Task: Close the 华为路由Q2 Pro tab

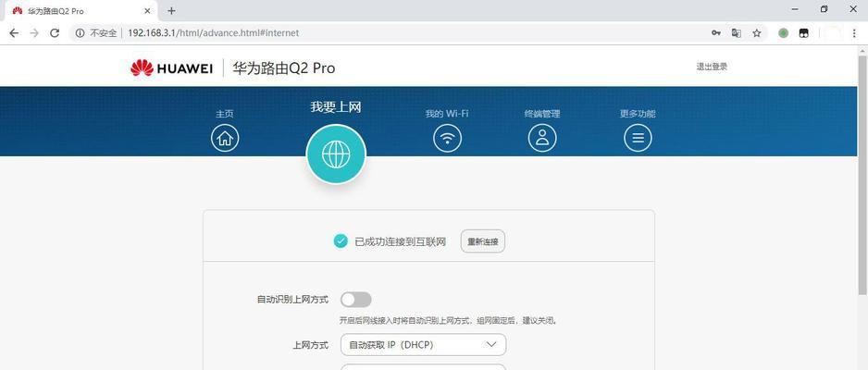Action: pos(147,10)
